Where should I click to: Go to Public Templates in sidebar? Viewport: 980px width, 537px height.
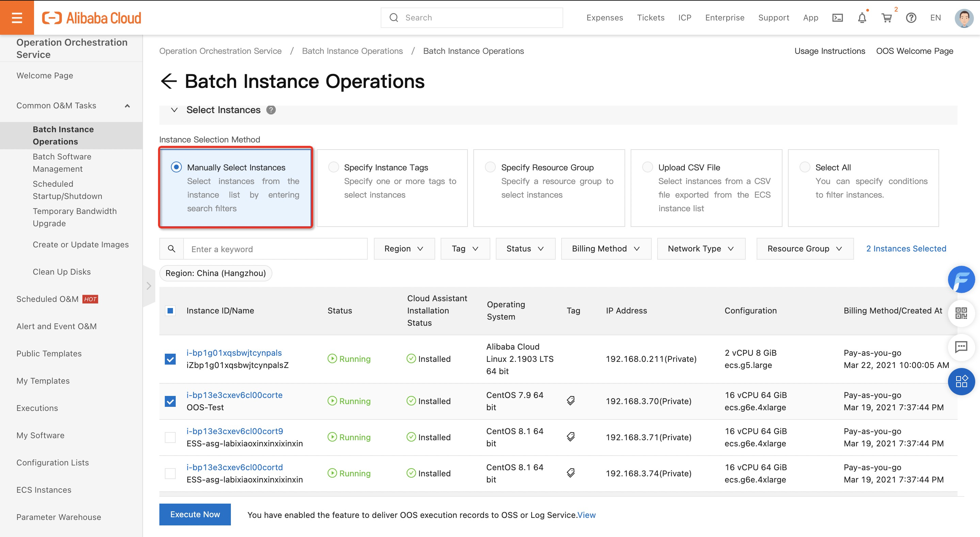click(49, 354)
